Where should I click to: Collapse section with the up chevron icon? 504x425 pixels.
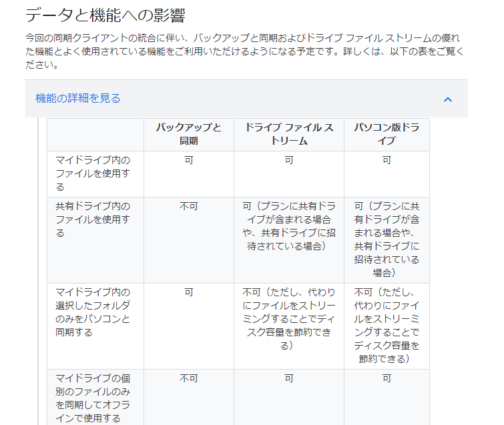click(x=448, y=99)
